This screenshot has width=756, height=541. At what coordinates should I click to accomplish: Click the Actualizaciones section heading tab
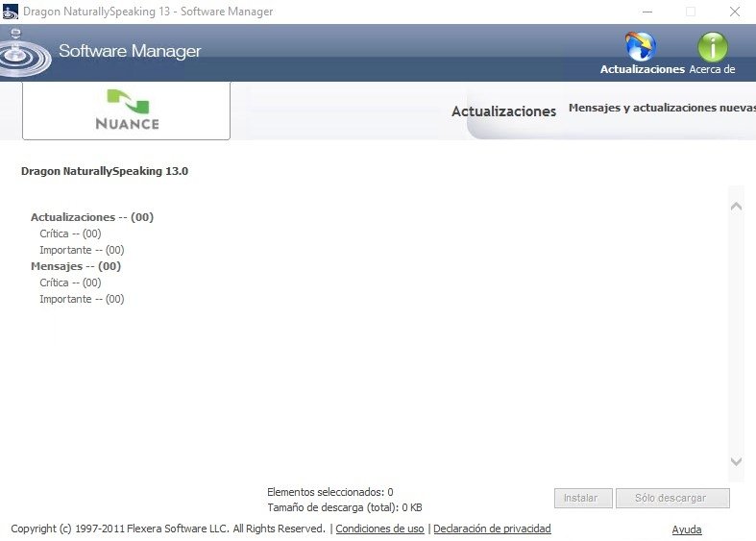pos(503,111)
